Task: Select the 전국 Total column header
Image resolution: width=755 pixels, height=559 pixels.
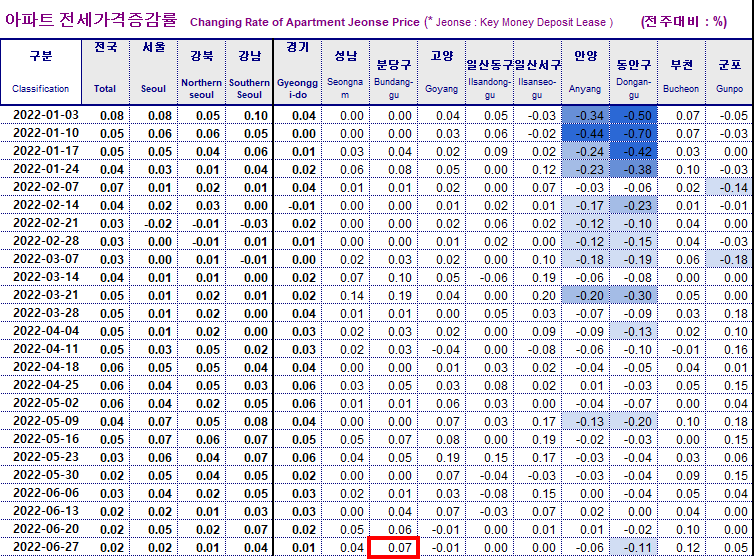Action: click(105, 72)
